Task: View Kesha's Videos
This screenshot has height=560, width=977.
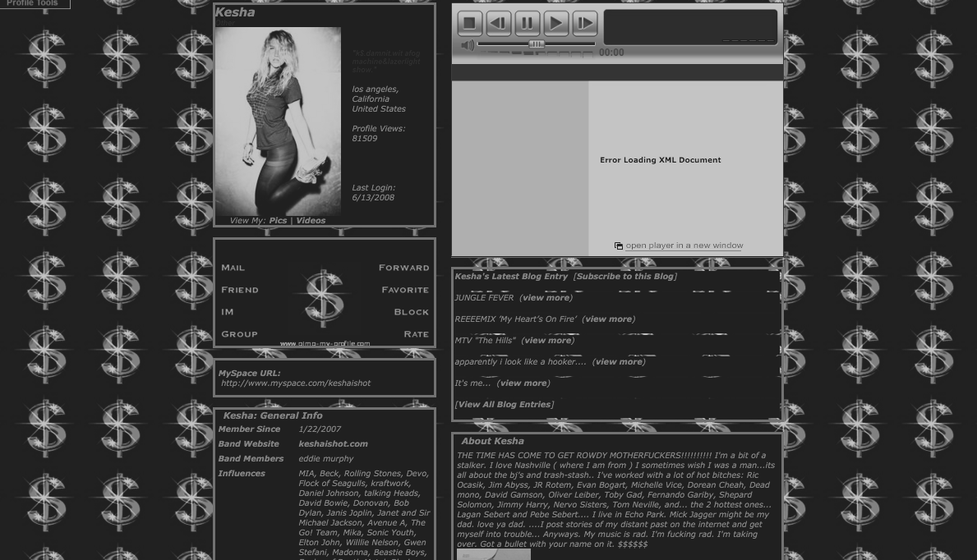Action: tap(311, 220)
